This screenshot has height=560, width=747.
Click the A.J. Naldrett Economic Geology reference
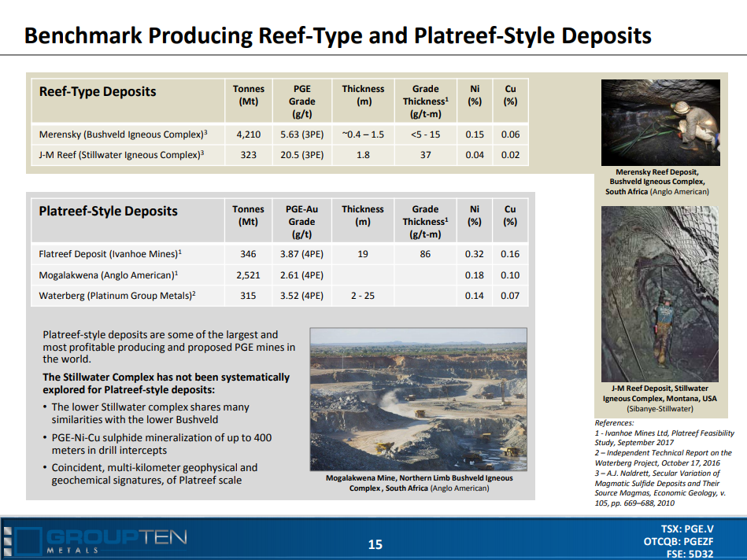point(660,488)
